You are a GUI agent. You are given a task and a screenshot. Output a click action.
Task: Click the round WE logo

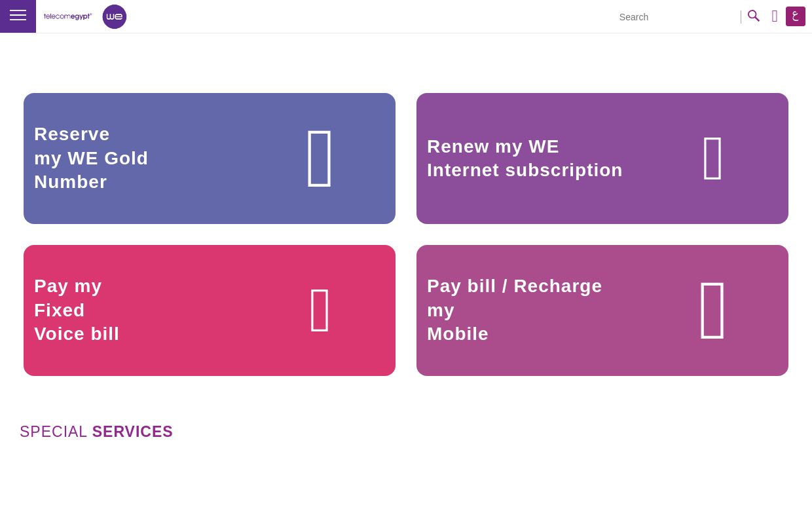[x=115, y=17]
